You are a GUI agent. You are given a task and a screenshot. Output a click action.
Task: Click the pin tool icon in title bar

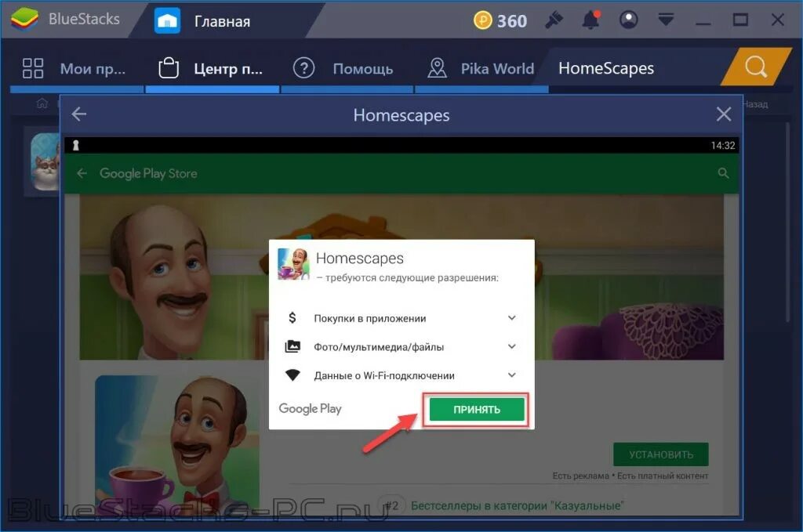tap(554, 20)
